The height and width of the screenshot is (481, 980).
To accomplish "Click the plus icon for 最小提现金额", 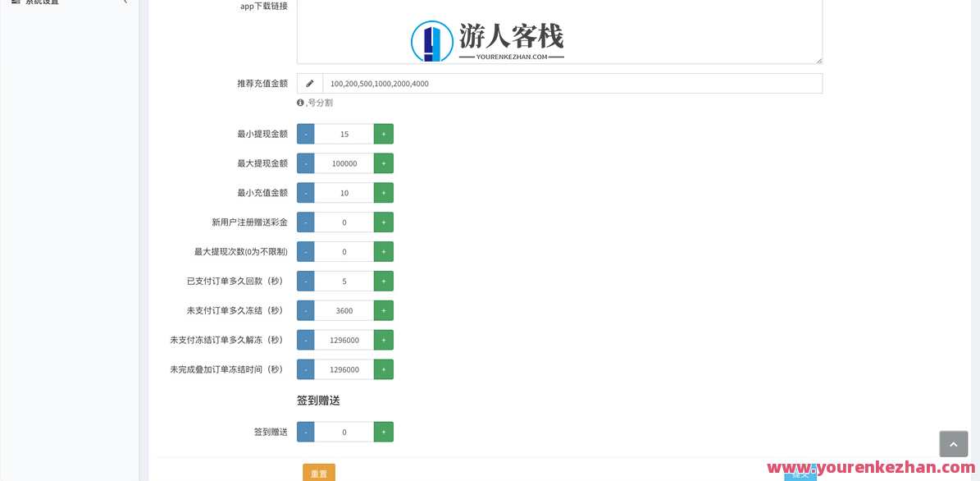I will click(x=383, y=133).
